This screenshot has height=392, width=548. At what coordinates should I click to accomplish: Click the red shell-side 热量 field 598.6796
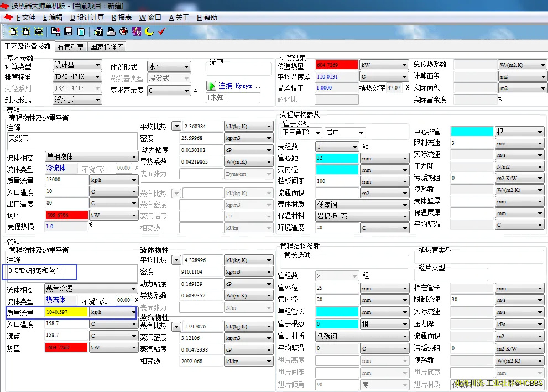point(66,215)
